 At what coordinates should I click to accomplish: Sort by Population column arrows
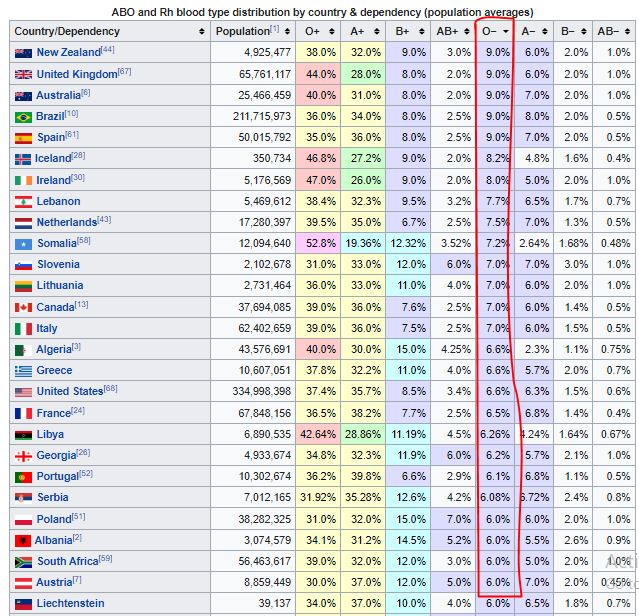coord(287,31)
